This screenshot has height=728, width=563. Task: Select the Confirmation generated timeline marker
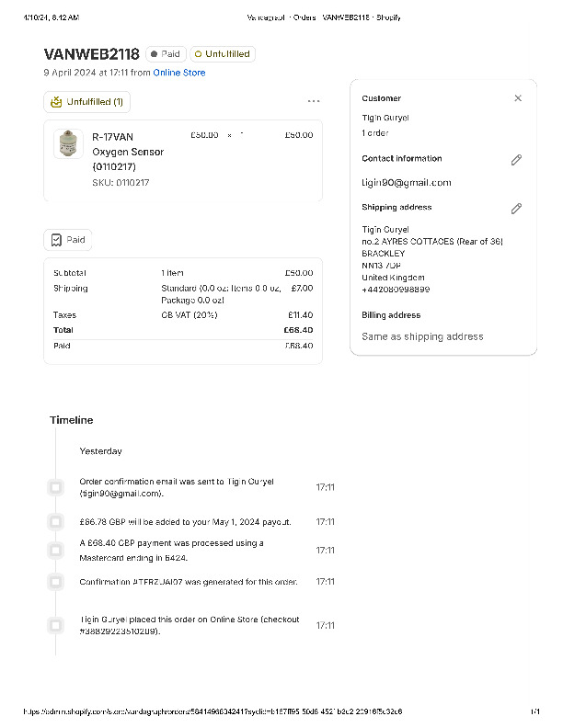tap(56, 582)
